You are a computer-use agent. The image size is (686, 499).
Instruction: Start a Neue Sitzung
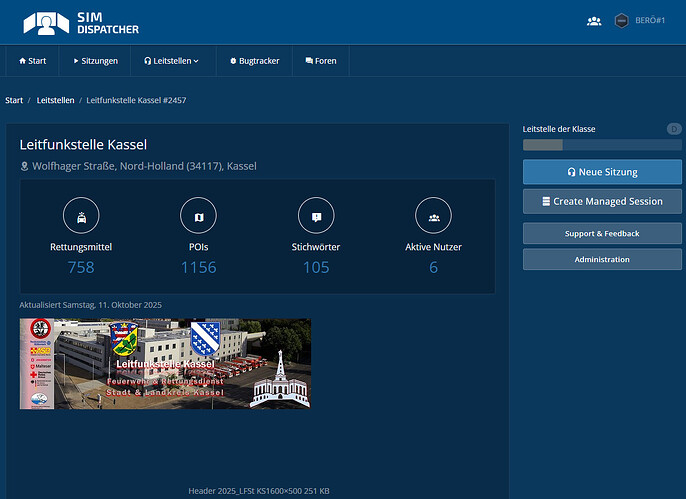pos(602,172)
